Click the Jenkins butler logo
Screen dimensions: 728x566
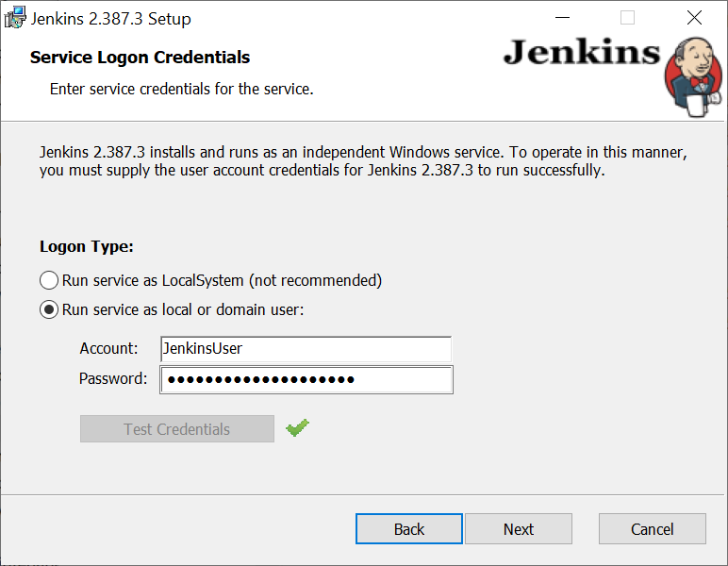693,77
